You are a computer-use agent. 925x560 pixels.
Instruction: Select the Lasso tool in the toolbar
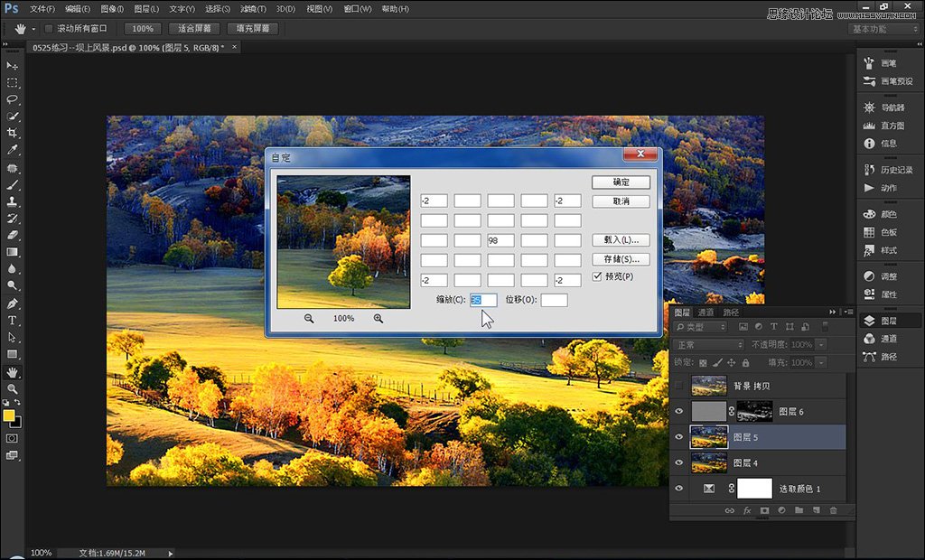pos(13,99)
